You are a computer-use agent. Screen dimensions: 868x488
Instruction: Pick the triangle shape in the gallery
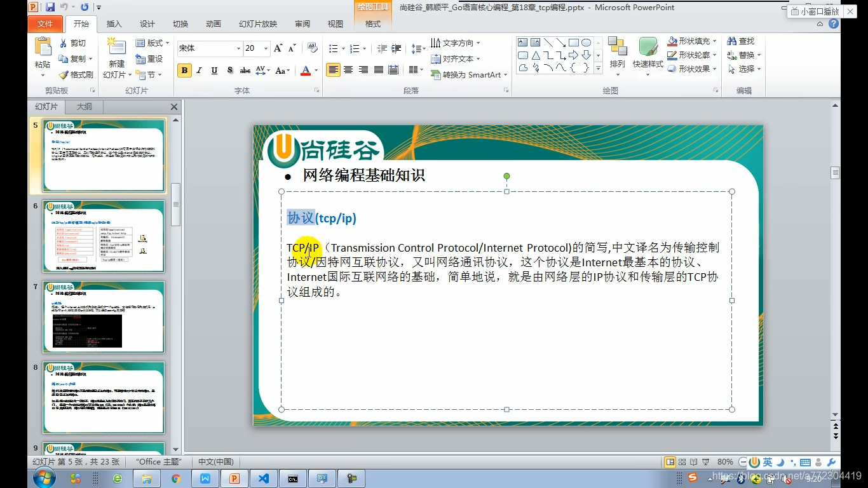(536, 55)
